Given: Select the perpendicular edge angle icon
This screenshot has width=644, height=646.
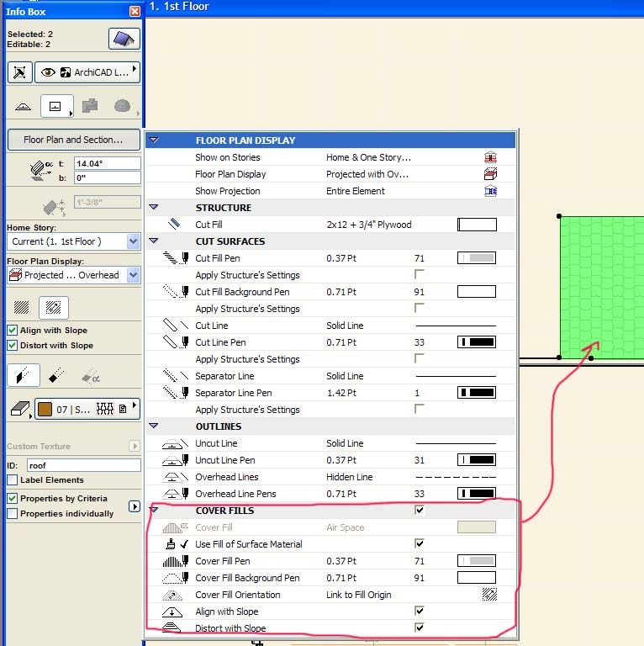Looking at the screenshot, I should click(x=56, y=375).
